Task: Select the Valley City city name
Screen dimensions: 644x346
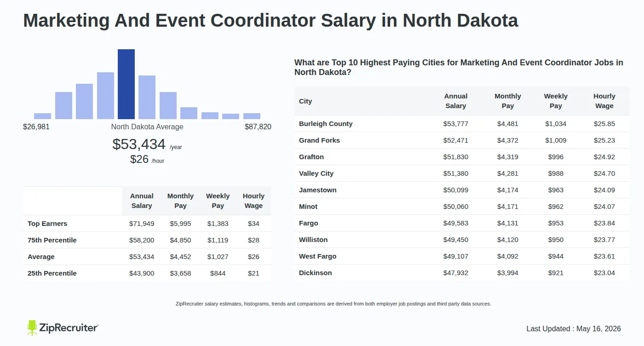Action: (316, 173)
